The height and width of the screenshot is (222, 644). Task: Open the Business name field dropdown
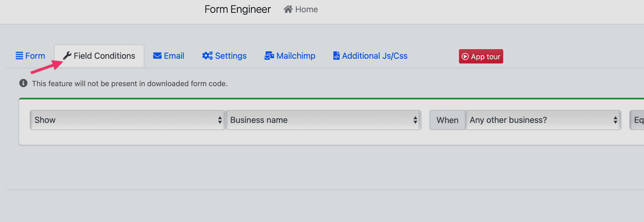(324, 120)
